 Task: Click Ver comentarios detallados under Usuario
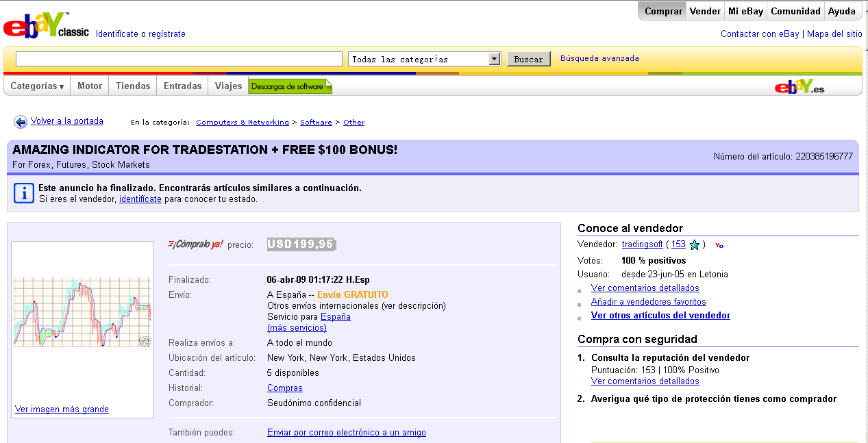pyautogui.click(x=645, y=288)
